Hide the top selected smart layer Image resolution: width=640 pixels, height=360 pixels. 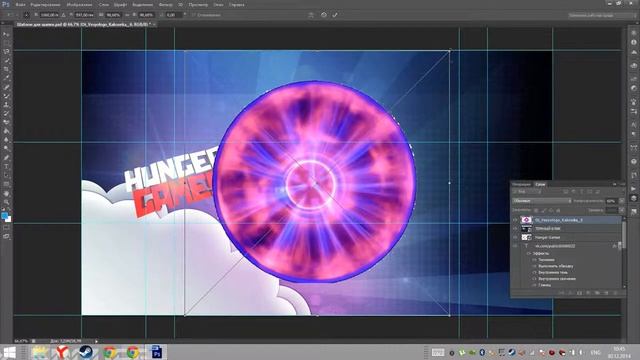click(x=515, y=220)
